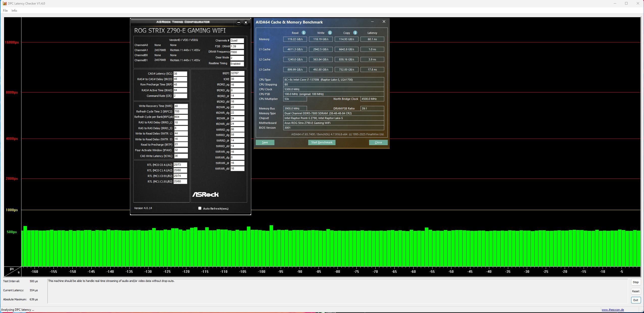
Task: Click the Write info icon in AIDA64
Action: click(x=330, y=33)
